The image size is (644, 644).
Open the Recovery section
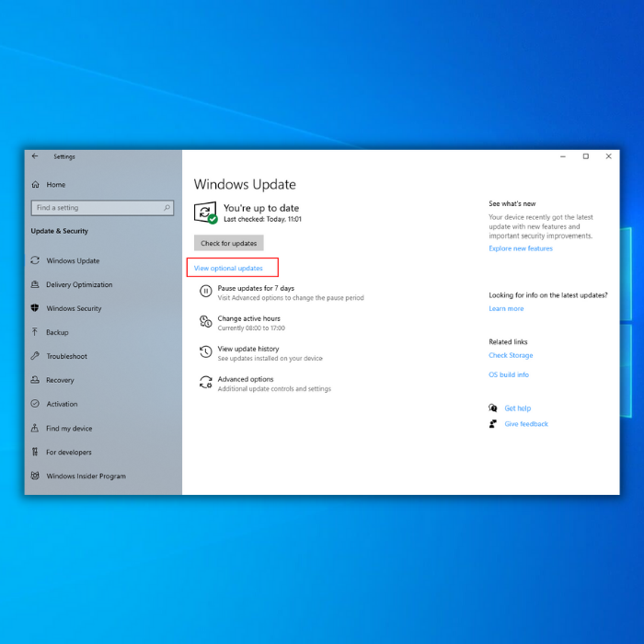tap(61, 380)
